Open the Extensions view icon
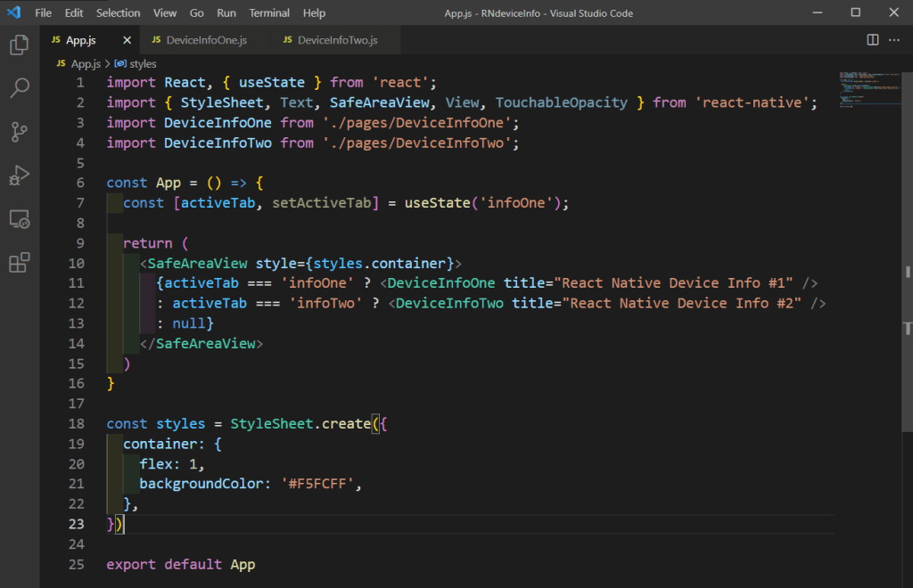 click(20, 263)
